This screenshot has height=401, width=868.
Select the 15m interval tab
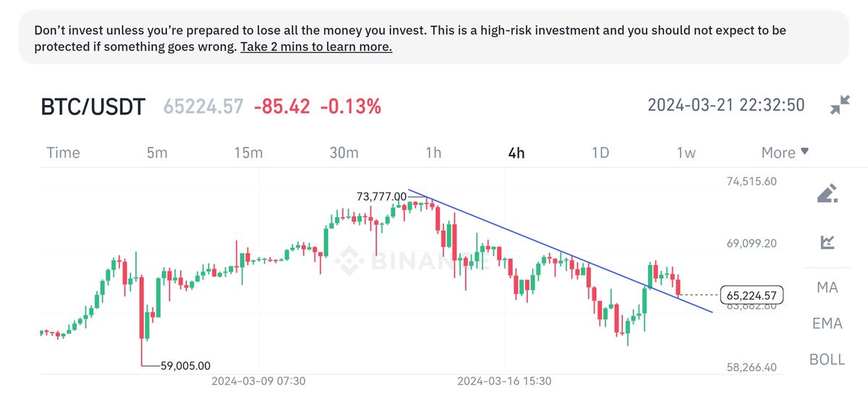[x=248, y=153]
